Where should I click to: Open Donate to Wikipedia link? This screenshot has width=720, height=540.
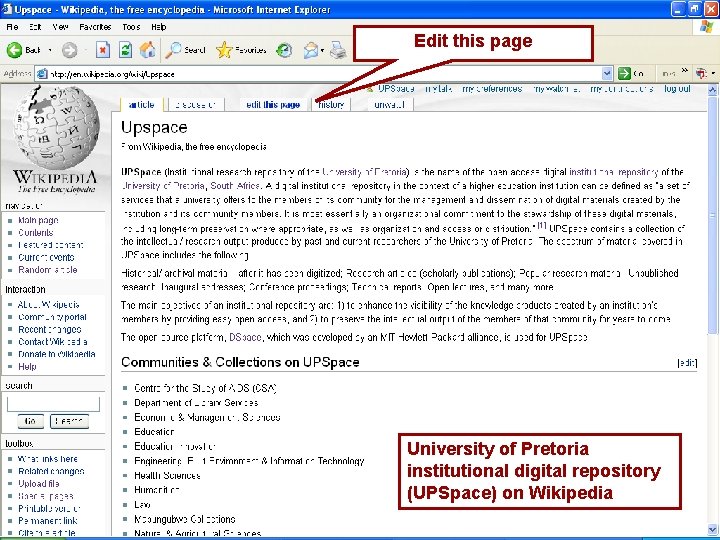coord(56,354)
